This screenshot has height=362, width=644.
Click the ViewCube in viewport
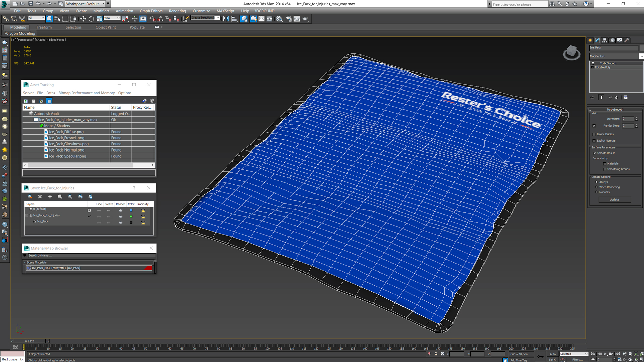pyautogui.click(x=571, y=53)
